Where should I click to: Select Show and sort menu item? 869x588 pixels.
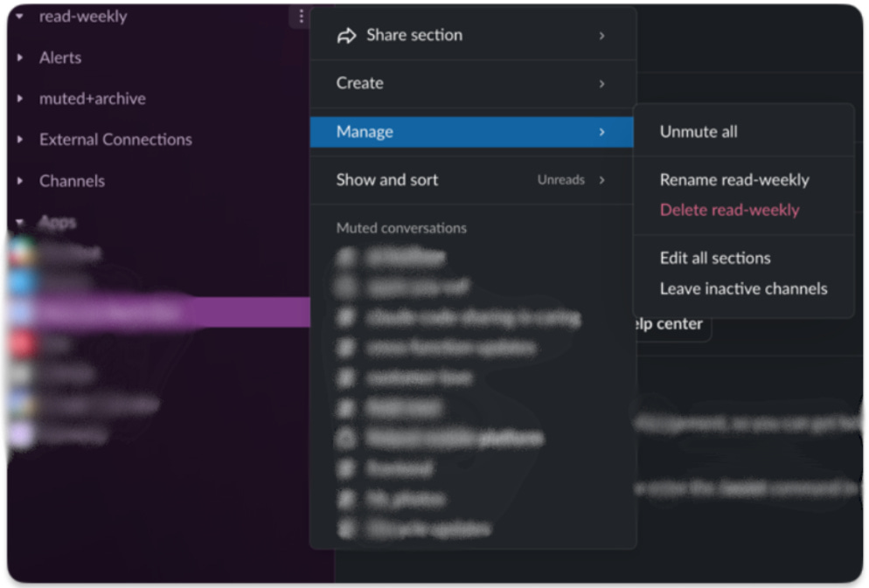pyautogui.click(x=471, y=180)
